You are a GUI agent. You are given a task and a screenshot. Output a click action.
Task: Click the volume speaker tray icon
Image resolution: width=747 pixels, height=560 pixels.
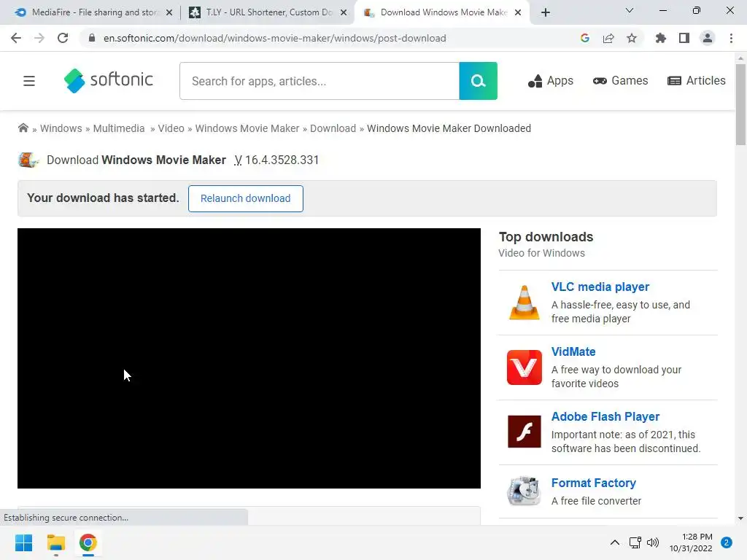click(653, 542)
